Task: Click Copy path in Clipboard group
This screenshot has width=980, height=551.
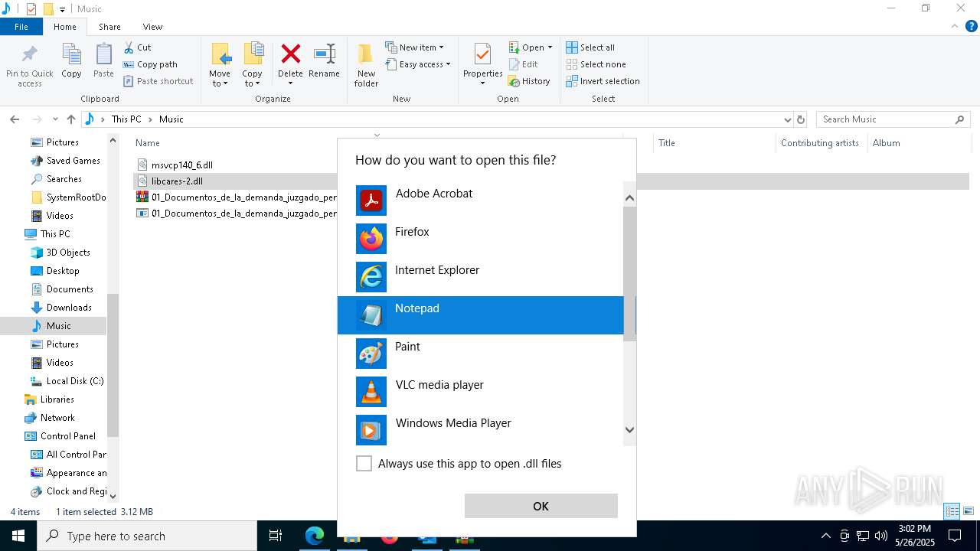Action: (x=150, y=64)
